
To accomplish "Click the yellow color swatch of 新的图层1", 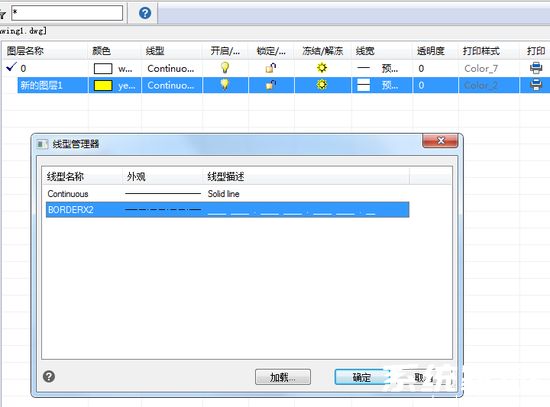I will 103,85.
